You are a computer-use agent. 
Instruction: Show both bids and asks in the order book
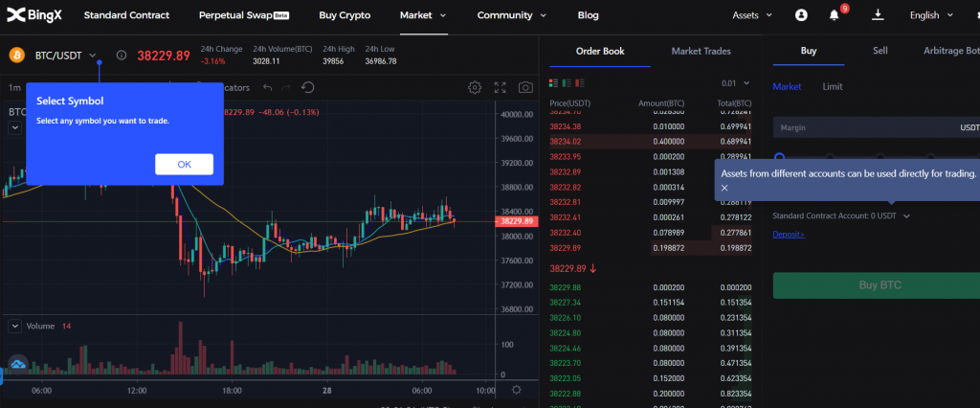click(x=553, y=82)
